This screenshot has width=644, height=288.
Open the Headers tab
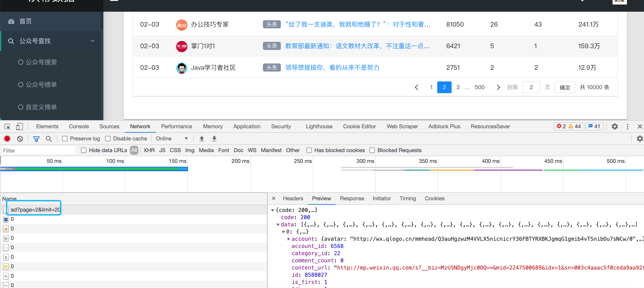point(293,198)
